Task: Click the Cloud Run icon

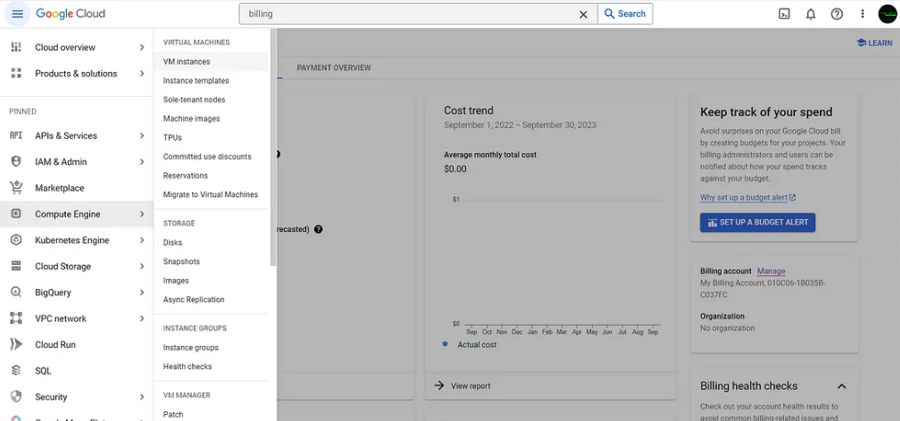Action: tap(16, 345)
